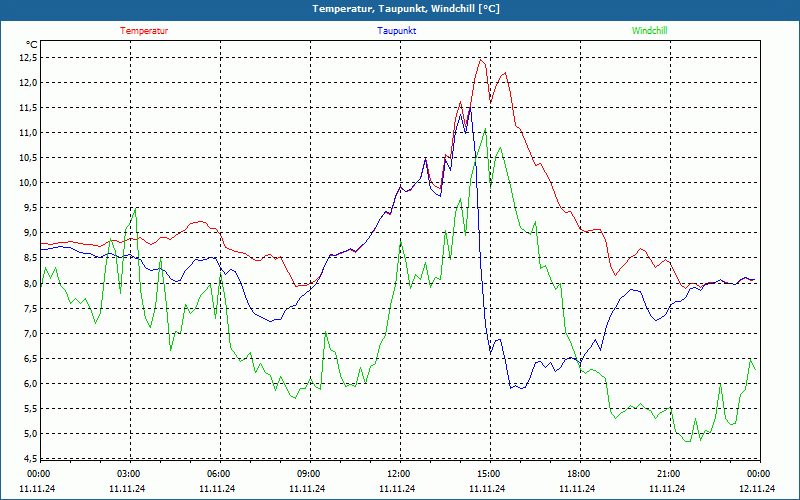This screenshot has width=800, height=500.
Task: Click the 15:00 time label on X axis
Action: pos(489,474)
